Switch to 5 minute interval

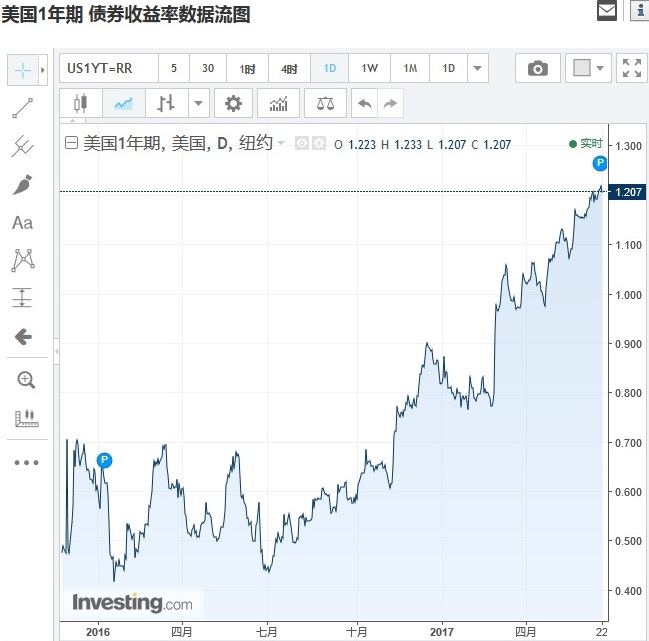[174, 68]
